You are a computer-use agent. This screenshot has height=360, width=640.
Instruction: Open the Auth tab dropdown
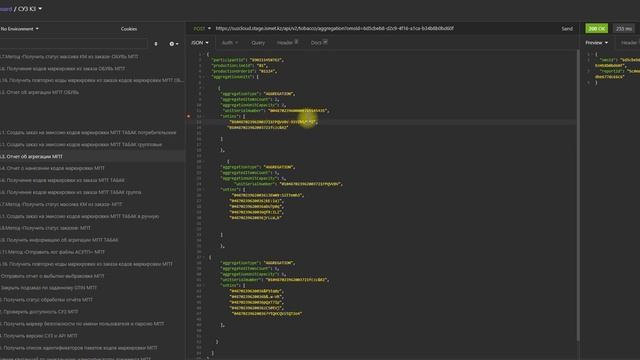(x=229, y=43)
